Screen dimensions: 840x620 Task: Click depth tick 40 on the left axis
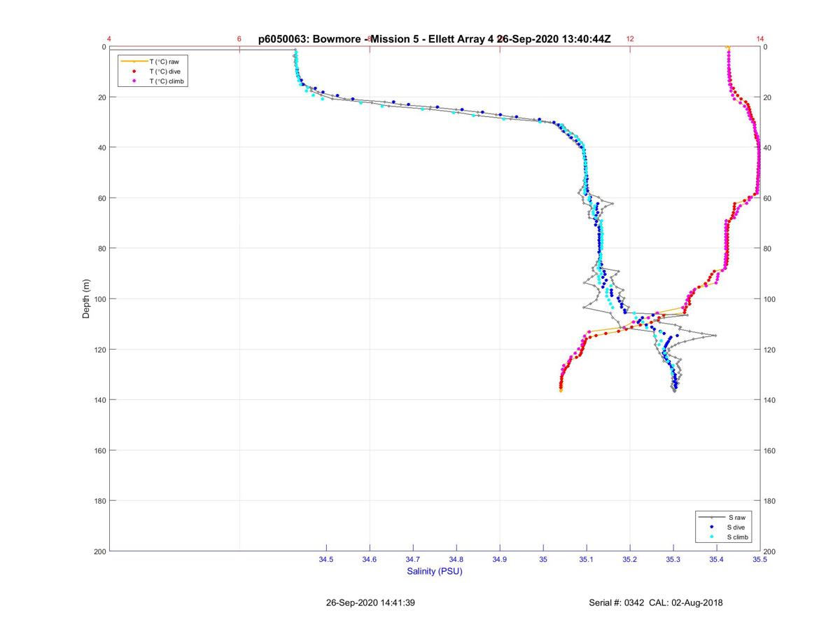[102, 148]
